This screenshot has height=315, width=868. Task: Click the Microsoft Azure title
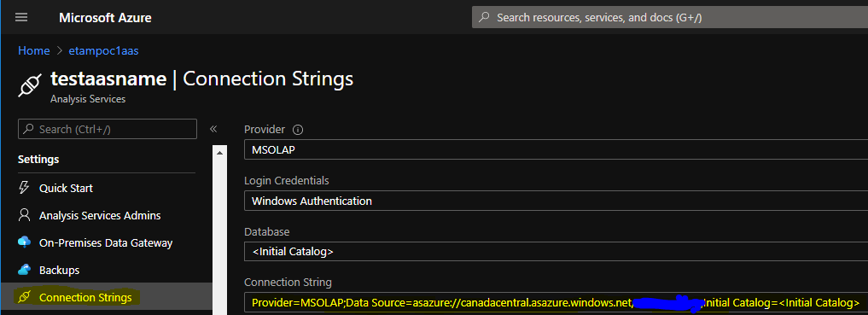point(105,18)
